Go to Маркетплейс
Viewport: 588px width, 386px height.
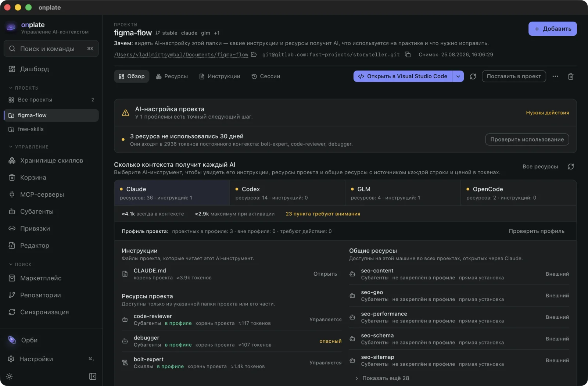[x=51, y=278]
